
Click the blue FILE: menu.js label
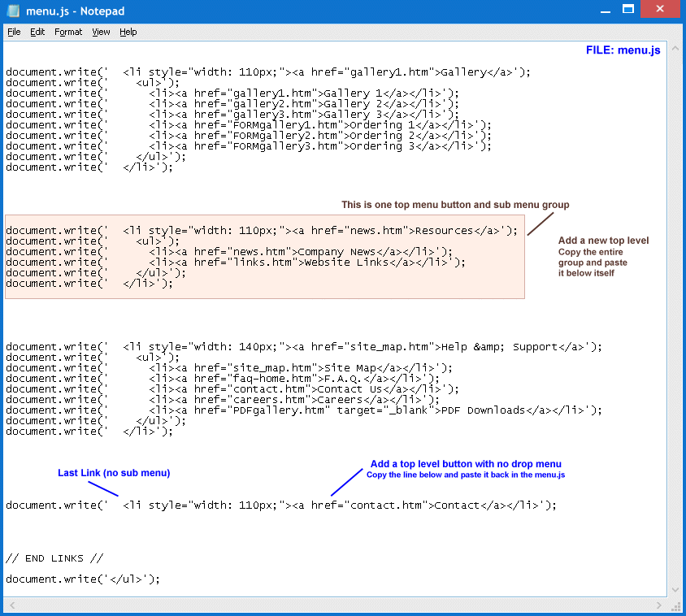pos(623,50)
